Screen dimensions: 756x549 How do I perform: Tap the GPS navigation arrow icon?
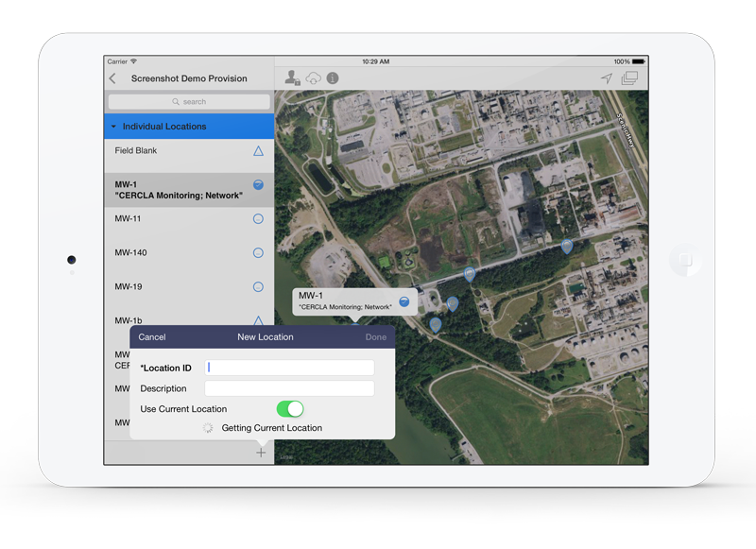pos(608,77)
